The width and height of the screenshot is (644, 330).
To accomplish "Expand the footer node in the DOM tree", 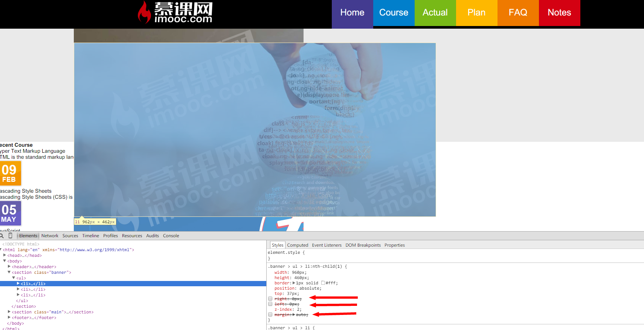I will pyautogui.click(x=9, y=318).
